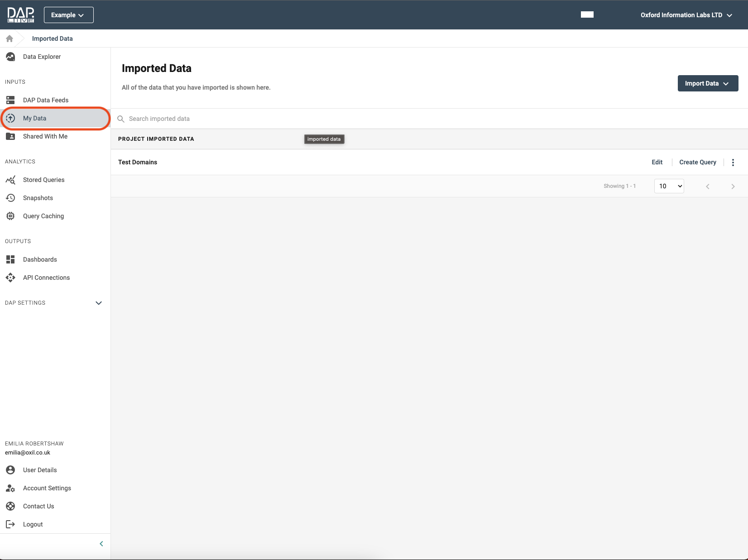The image size is (748, 560).
Task: Open Dashboards from the sidebar
Action: click(x=40, y=259)
